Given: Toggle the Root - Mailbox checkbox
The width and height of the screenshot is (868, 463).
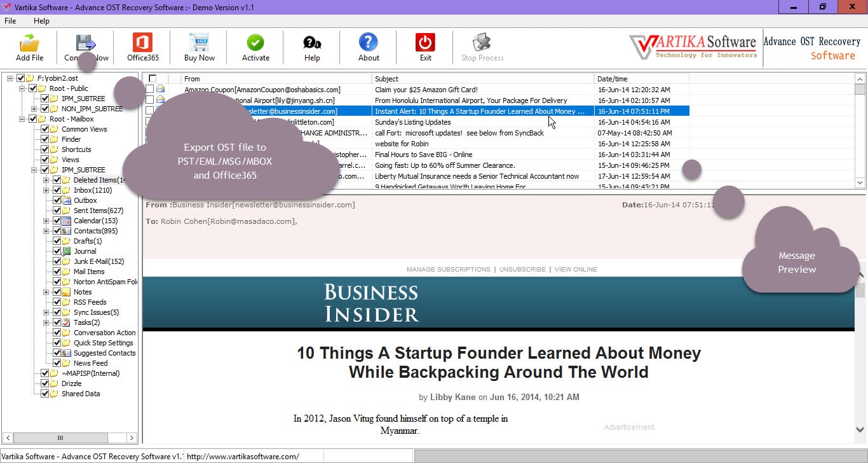Looking at the screenshot, I should [33, 119].
